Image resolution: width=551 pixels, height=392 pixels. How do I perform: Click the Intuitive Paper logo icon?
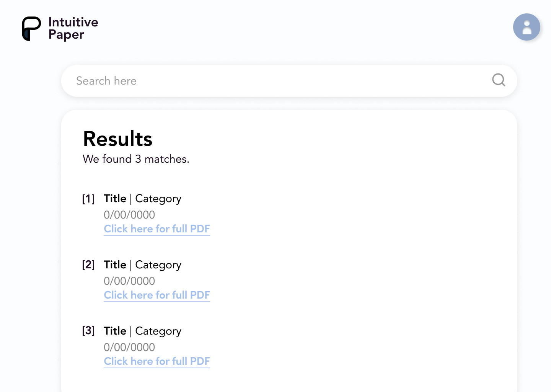click(31, 29)
